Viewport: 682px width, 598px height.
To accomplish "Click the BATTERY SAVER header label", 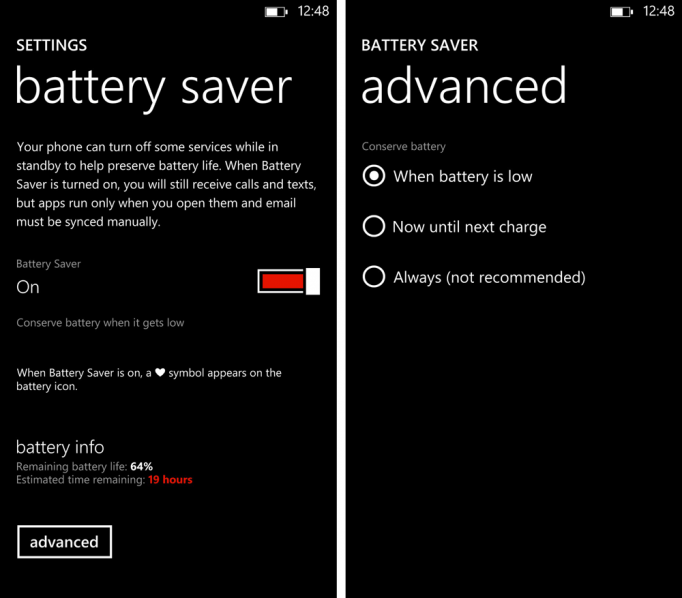I will 420,45.
